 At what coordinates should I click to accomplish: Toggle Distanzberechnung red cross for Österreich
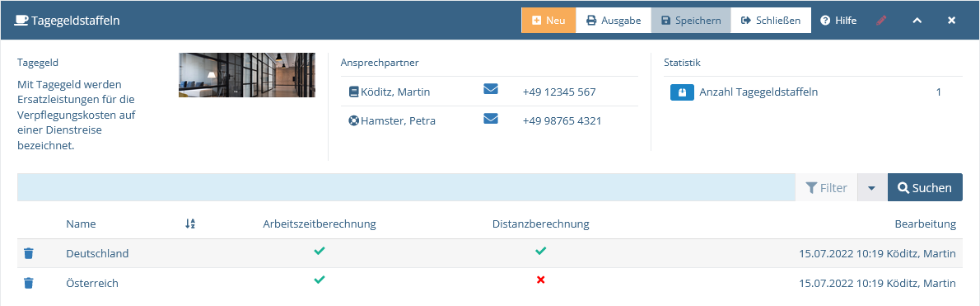[x=540, y=280]
